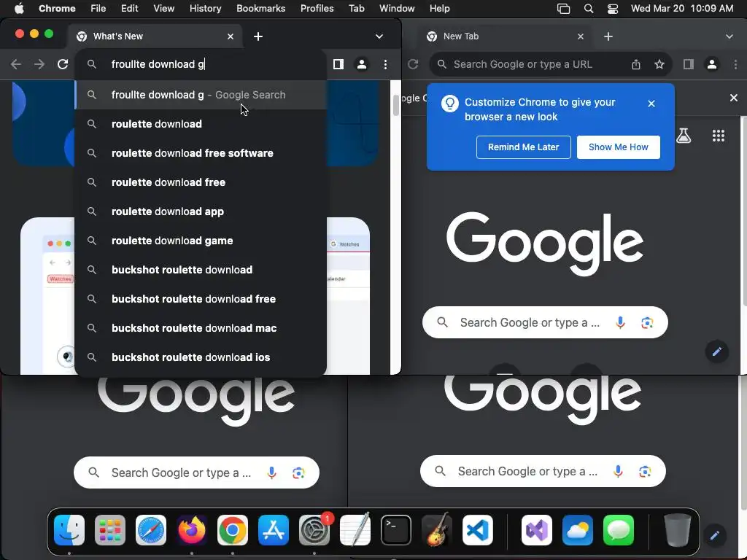Open the Chrome app menu
The image size is (747, 560).
pos(57,9)
